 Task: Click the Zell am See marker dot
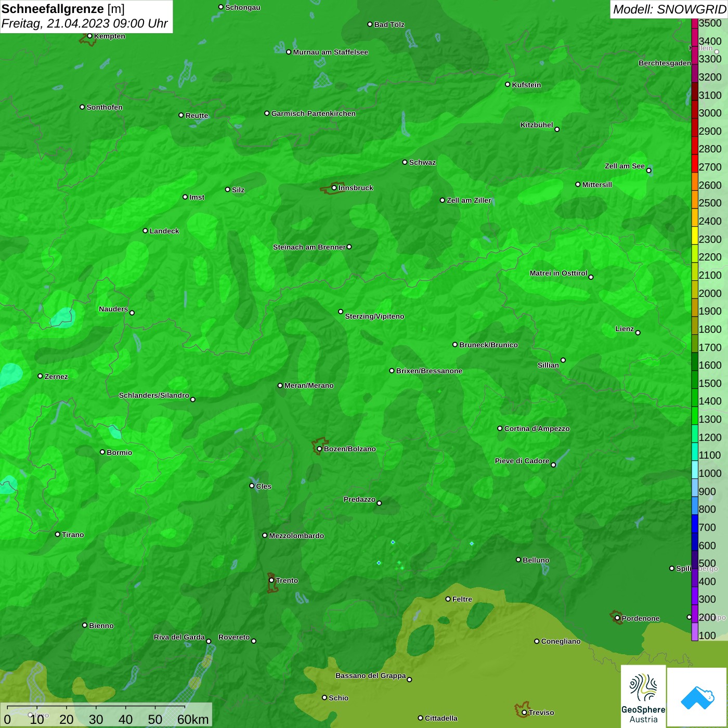coord(648,171)
